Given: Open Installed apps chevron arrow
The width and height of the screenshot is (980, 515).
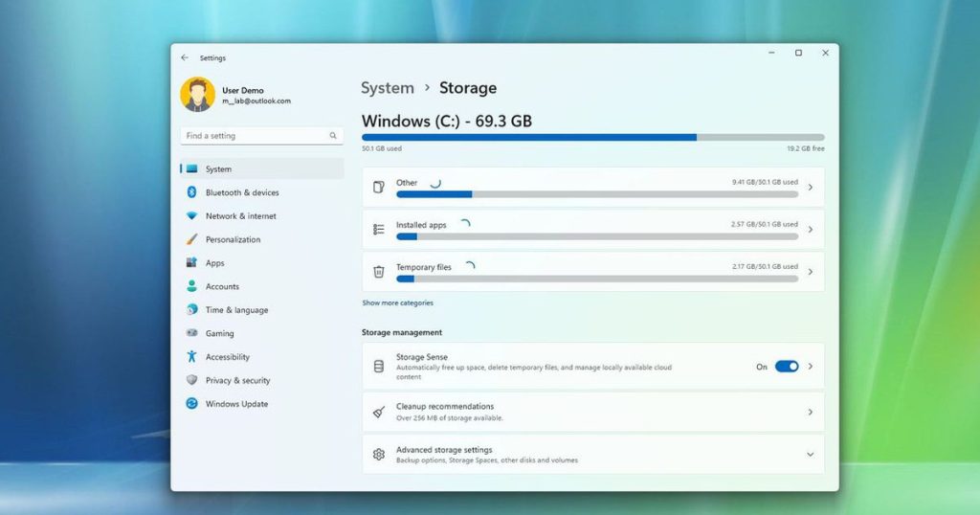Looking at the screenshot, I should coord(810,230).
